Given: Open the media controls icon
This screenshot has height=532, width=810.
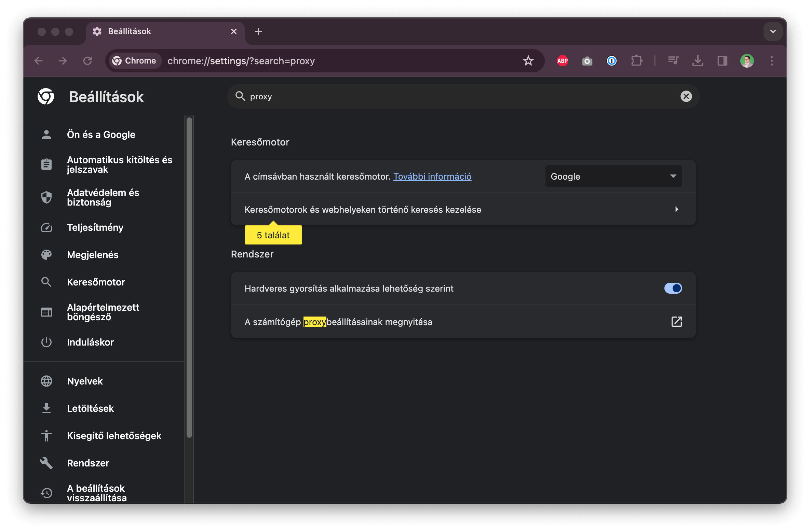Looking at the screenshot, I should [673, 61].
